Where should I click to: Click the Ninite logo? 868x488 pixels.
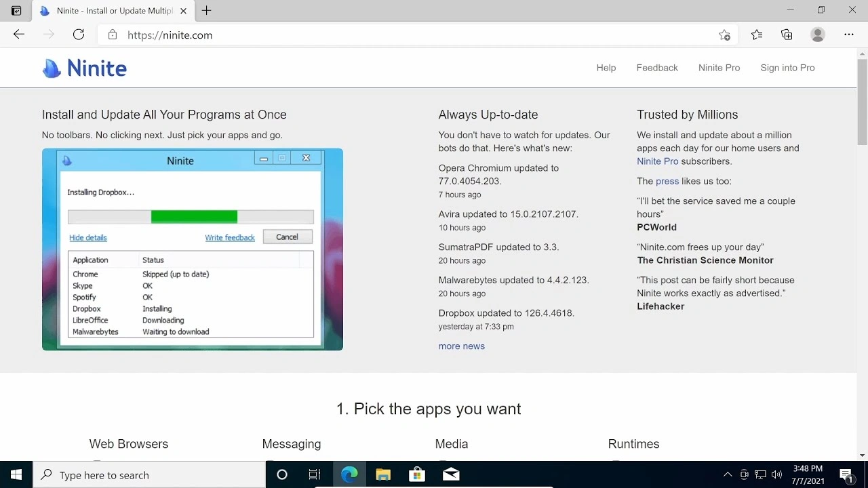point(85,68)
